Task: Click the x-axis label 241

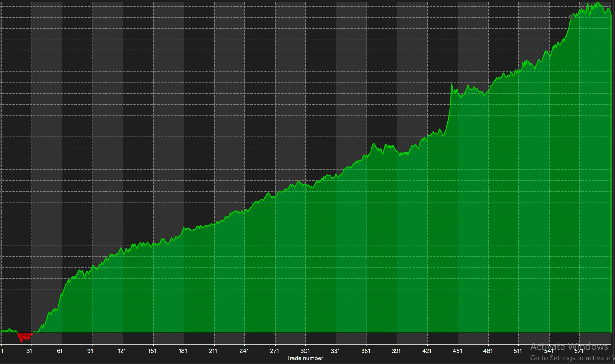Action: 244,351
